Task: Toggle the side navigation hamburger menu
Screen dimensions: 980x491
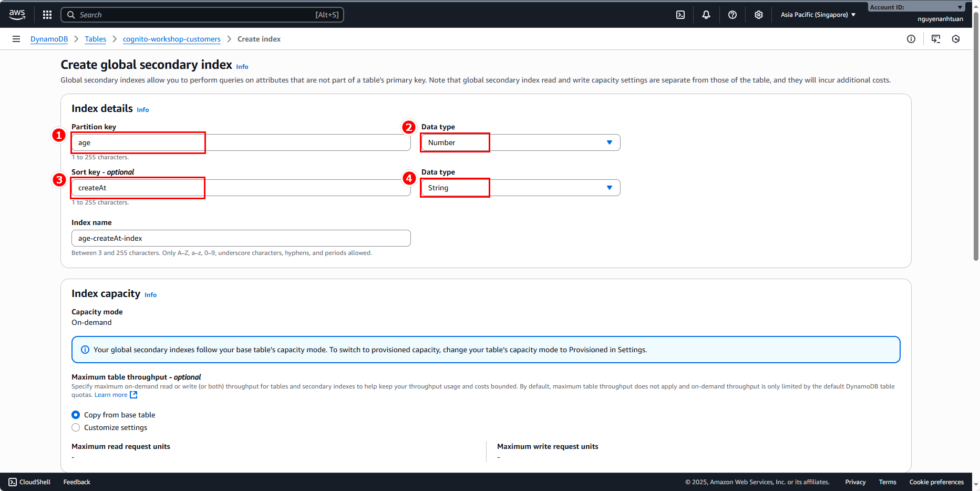Action: (16, 39)
